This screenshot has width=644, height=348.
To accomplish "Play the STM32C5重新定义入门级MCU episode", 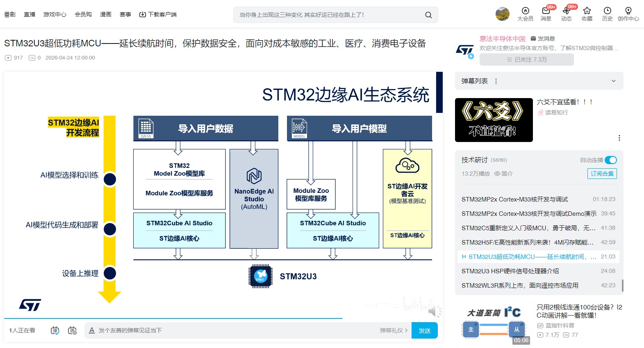I will (x=538, y=228).
